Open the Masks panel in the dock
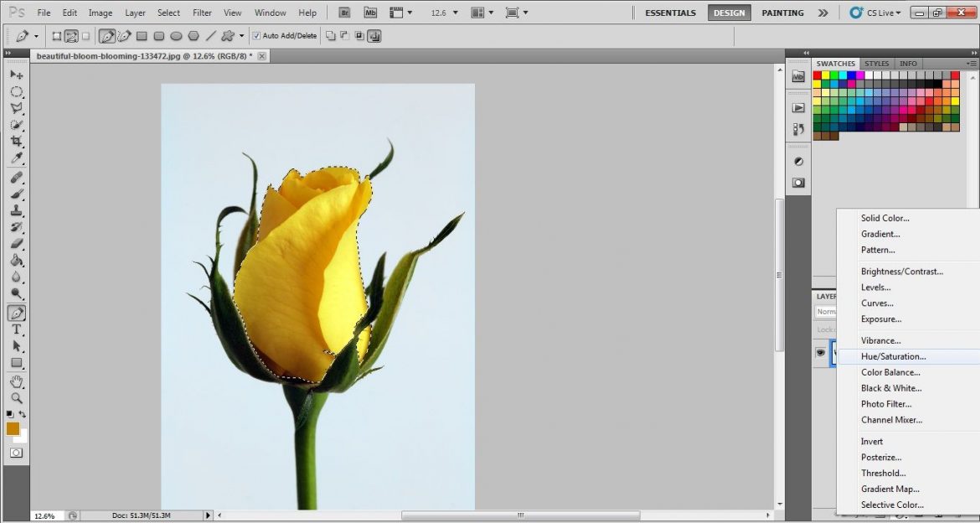The width and height of the screenshot is (980, 523). tap(798, 183)
